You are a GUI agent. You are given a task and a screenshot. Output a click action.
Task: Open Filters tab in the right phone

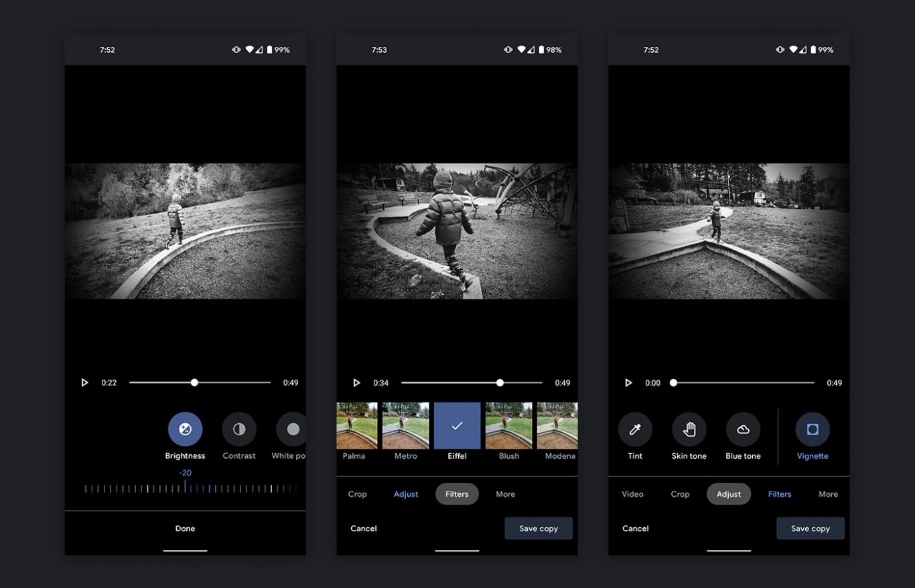[780, 494]
